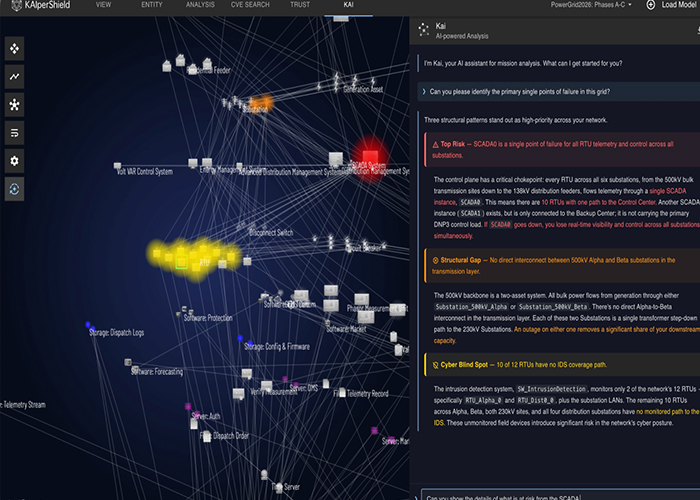Click the Circuit Breaker graph label

[x=364, y=248]
